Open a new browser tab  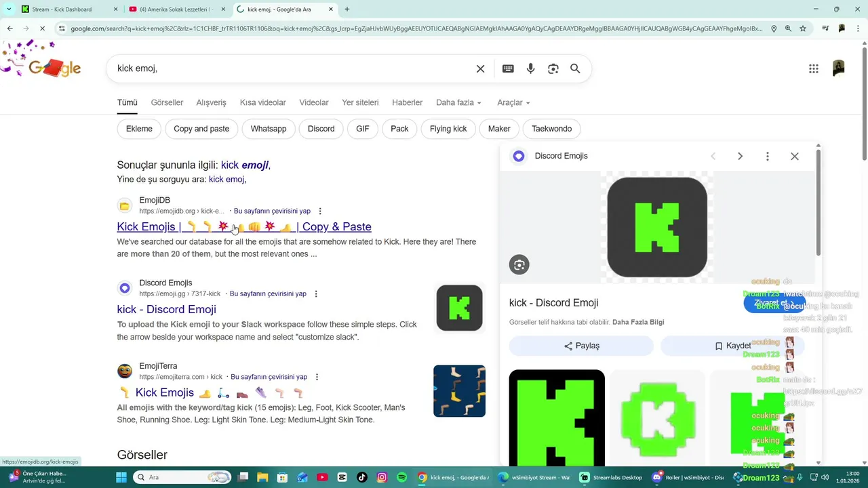[347, 9]
